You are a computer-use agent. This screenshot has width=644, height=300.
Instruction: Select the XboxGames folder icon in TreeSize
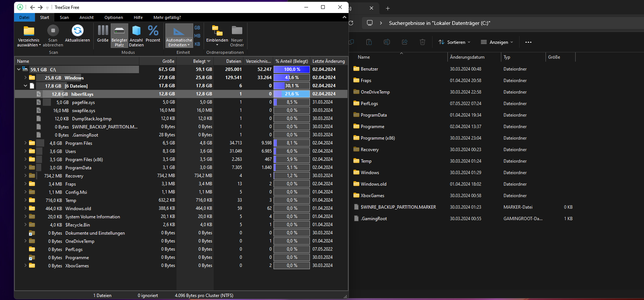coord(32,266)
